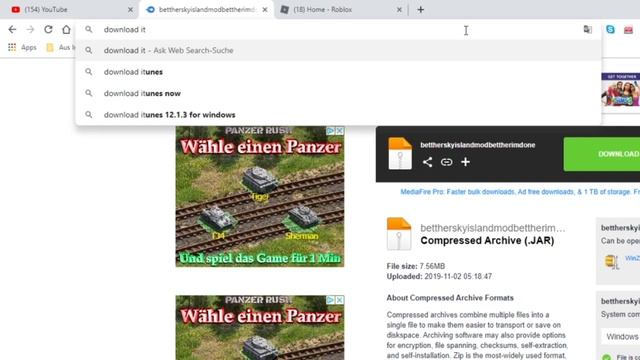Click the 'Compressed Archive (.JAR)' heading
Image resolution: width=640 pixels, height=360 pixels.
487,241
